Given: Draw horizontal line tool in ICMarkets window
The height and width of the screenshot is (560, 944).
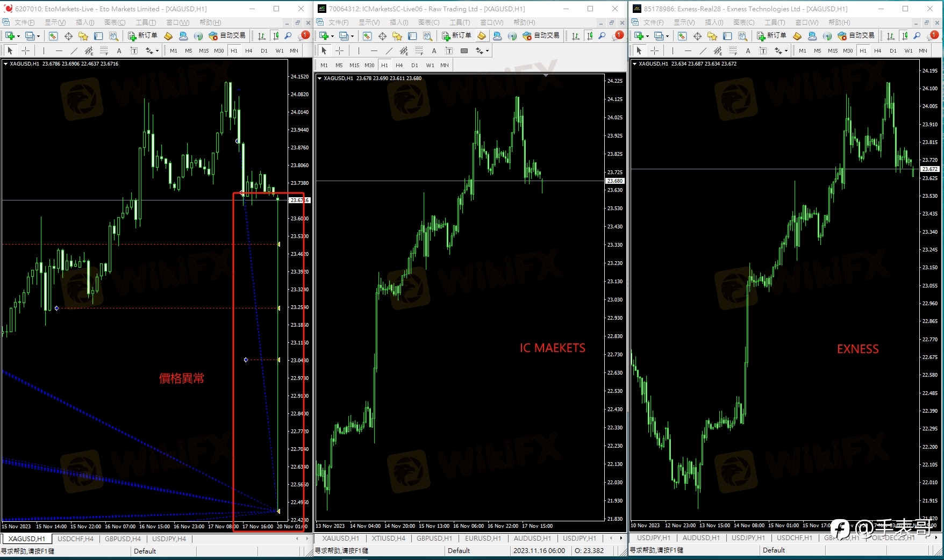Looking at the screenshot, I should click(374, 51).
